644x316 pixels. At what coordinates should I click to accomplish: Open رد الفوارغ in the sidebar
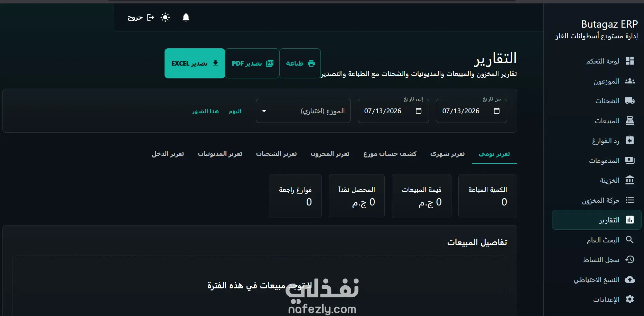tap(597, 141)
